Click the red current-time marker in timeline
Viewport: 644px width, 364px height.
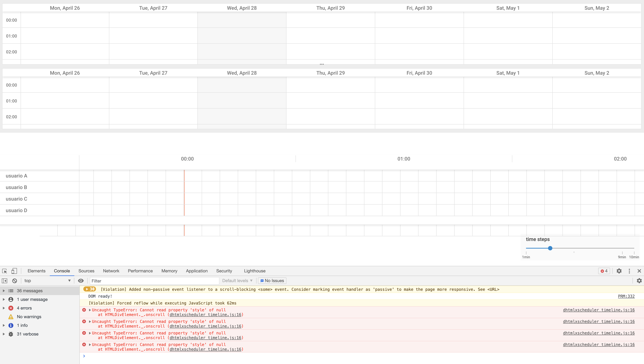pos(184,193)
